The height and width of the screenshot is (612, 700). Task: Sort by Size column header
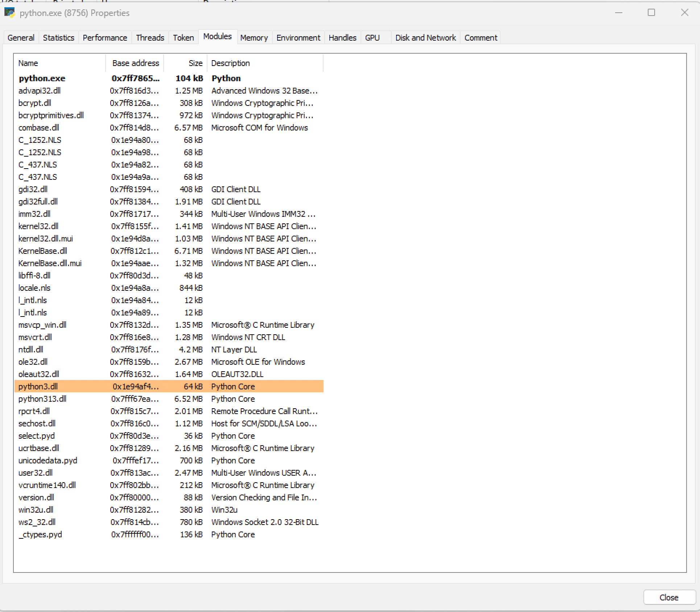point(186,63)
